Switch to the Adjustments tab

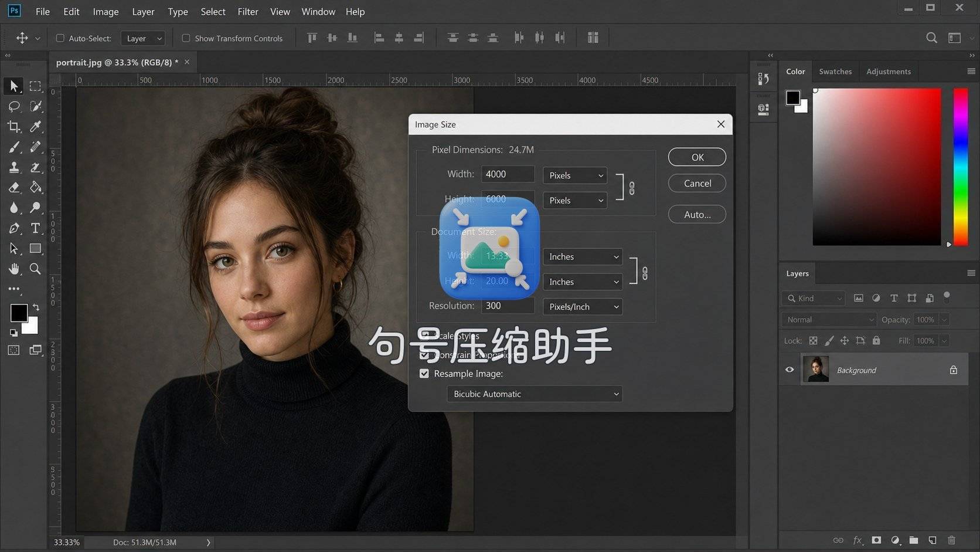coord(889,72)
